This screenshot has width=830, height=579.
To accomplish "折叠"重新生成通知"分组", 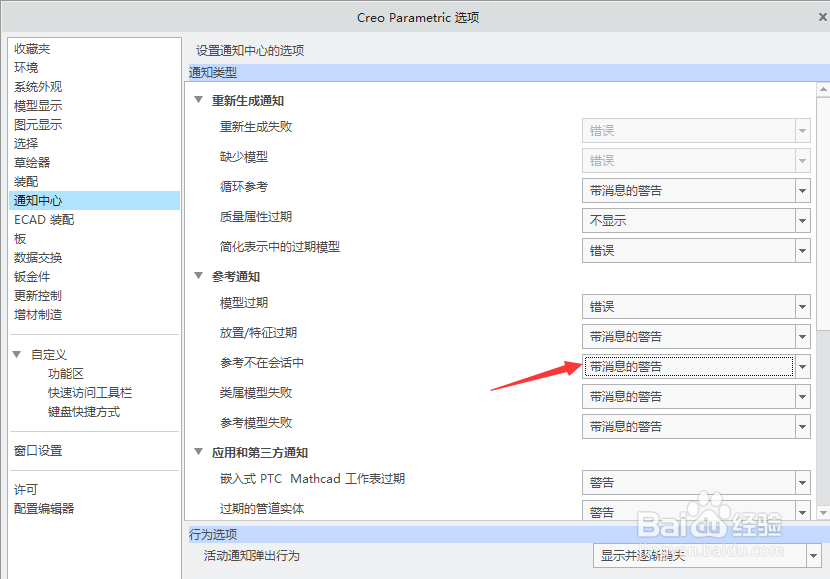I will (198, 101).
